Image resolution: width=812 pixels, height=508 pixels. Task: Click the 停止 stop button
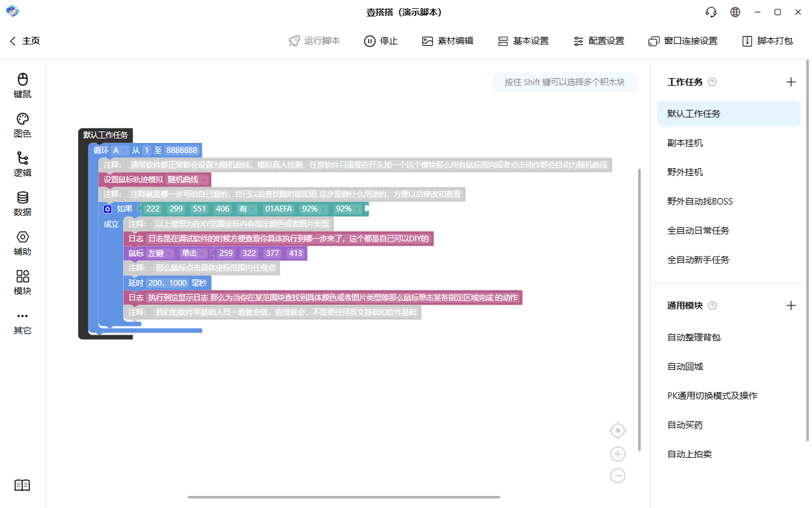[381, 41]
